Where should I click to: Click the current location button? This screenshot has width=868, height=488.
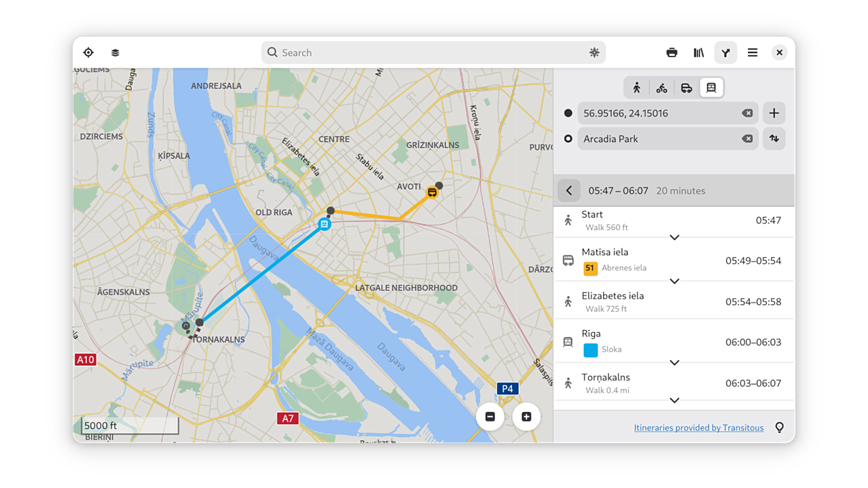[x=88, y=52]
